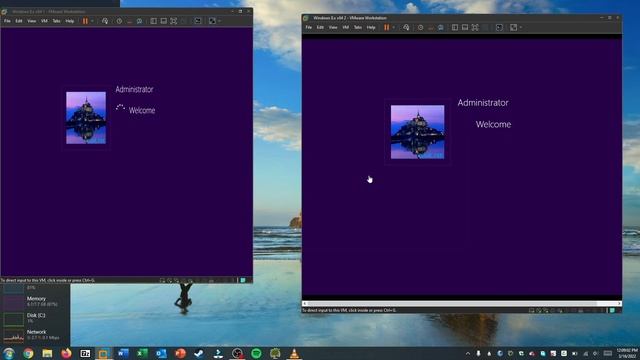Viewport: 640px width, 360px height.
Task: Pause the left VM using the orange pause button
Action: [x=85, y=21]
